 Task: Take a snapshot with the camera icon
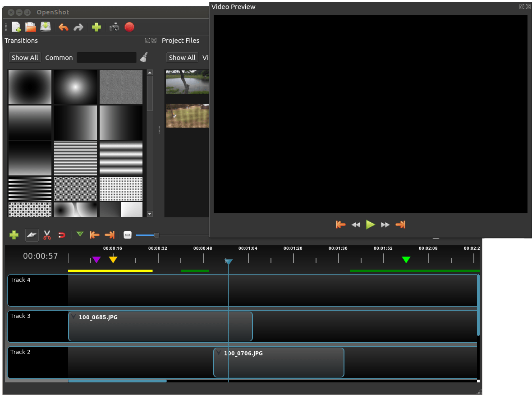(115, 27)
